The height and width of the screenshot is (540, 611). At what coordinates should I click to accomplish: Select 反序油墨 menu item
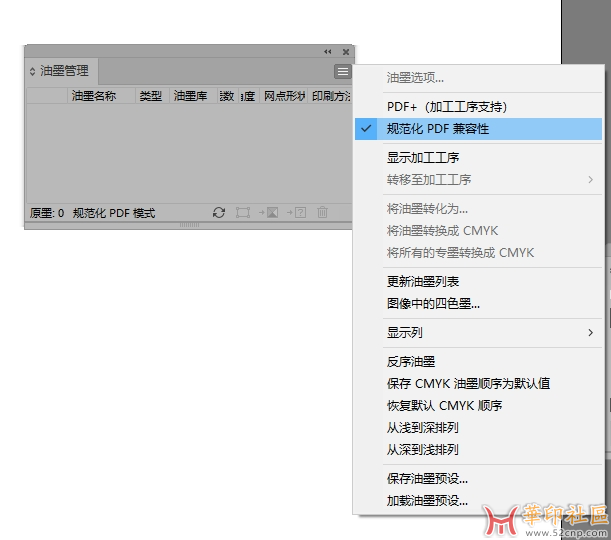tap(479, 362)
